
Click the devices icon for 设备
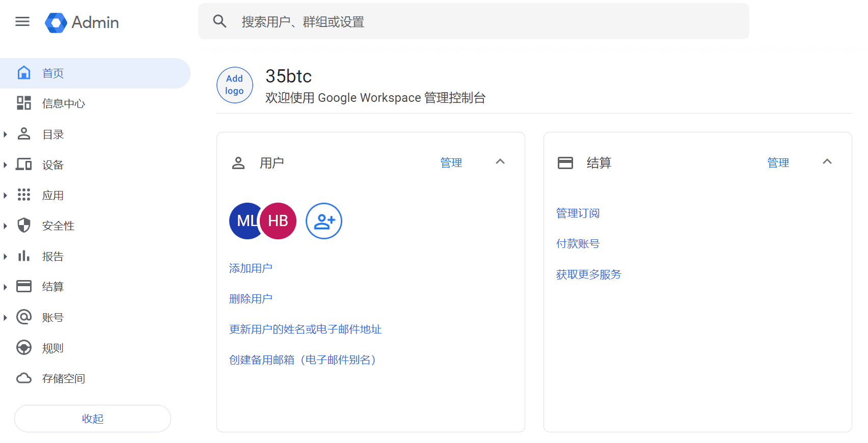[x=24, y=164]
